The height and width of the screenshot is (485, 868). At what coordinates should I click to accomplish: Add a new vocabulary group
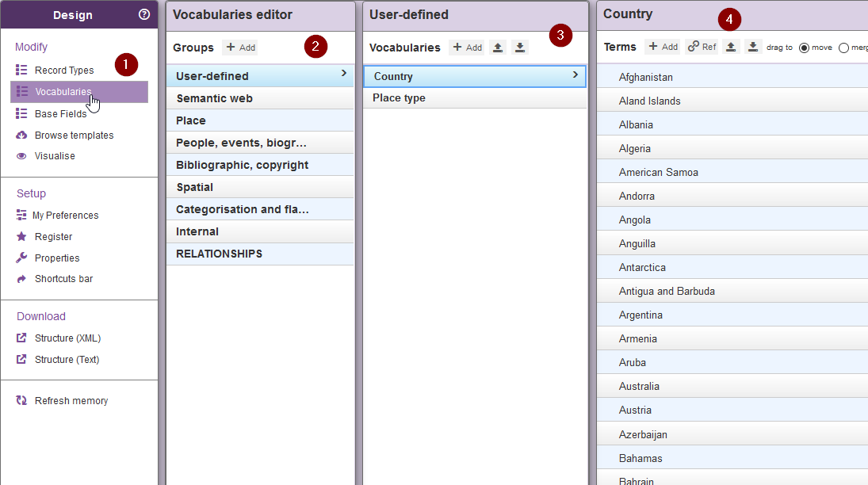[240, 48]
